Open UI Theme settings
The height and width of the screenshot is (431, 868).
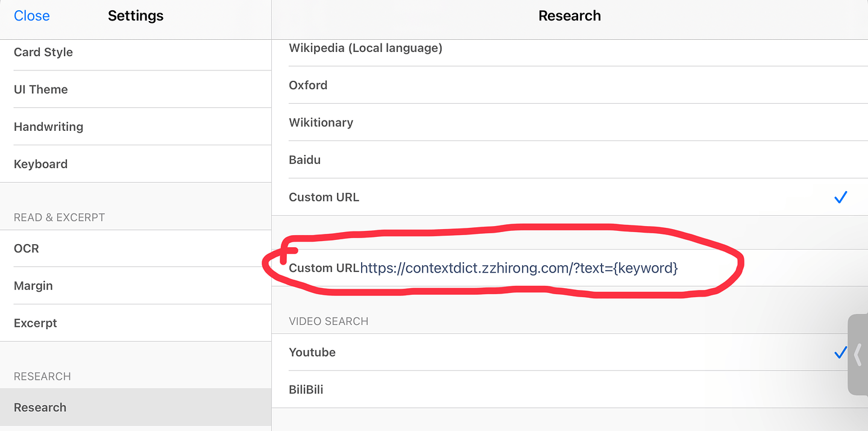136,89
